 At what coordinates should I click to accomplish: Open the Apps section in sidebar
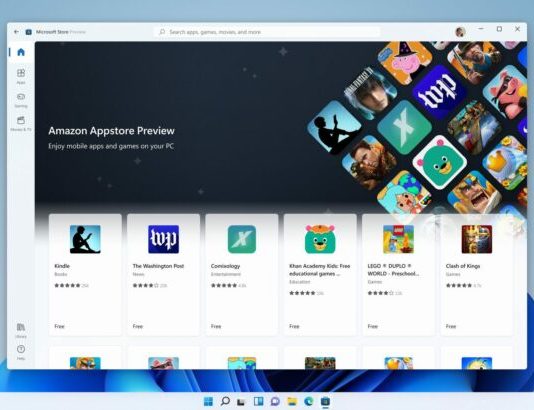[21, 76]
